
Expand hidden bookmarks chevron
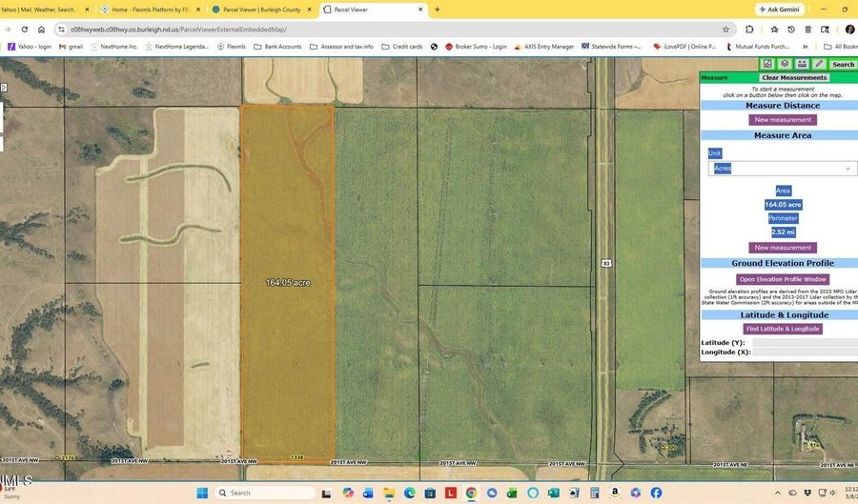[805, 47]
